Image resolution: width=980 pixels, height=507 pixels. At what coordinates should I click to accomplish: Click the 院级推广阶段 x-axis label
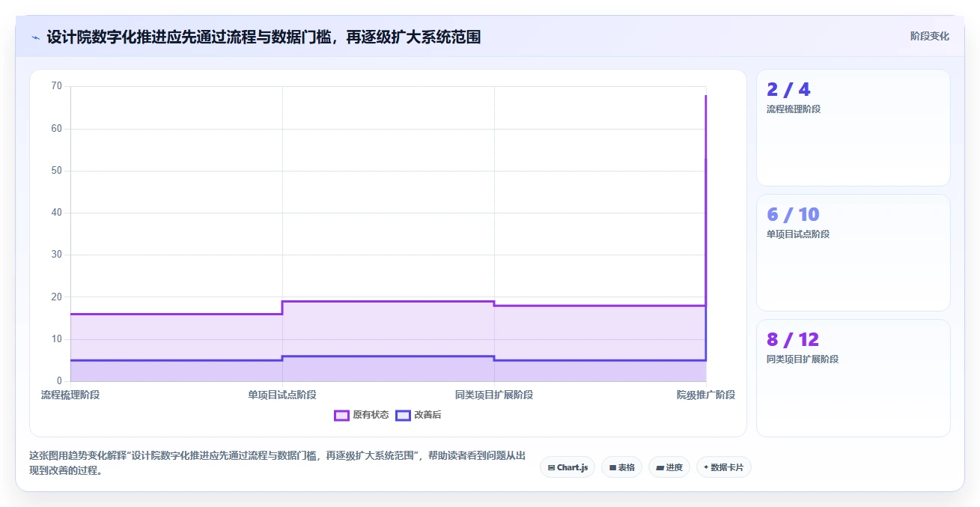[x=706, y=395]
